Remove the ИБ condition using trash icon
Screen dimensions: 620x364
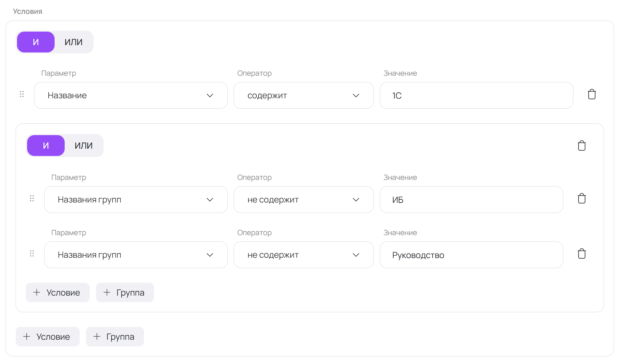[x=581, y=199]
